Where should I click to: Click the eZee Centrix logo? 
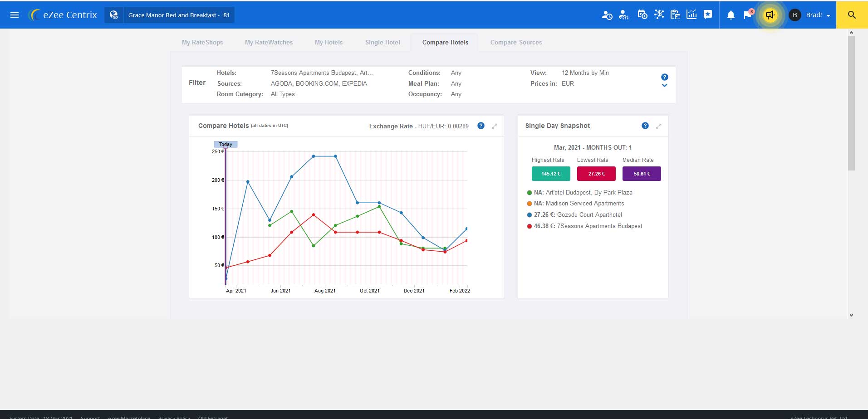62,15
